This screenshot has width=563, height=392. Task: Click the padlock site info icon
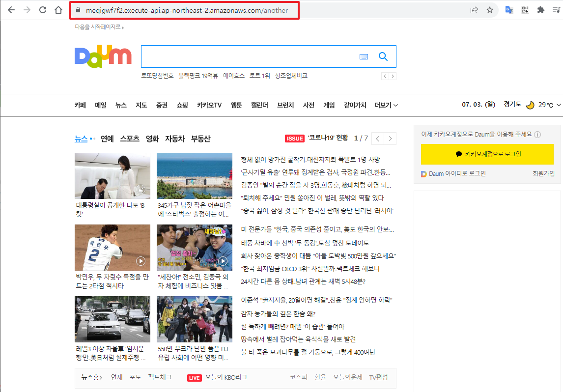78,10
